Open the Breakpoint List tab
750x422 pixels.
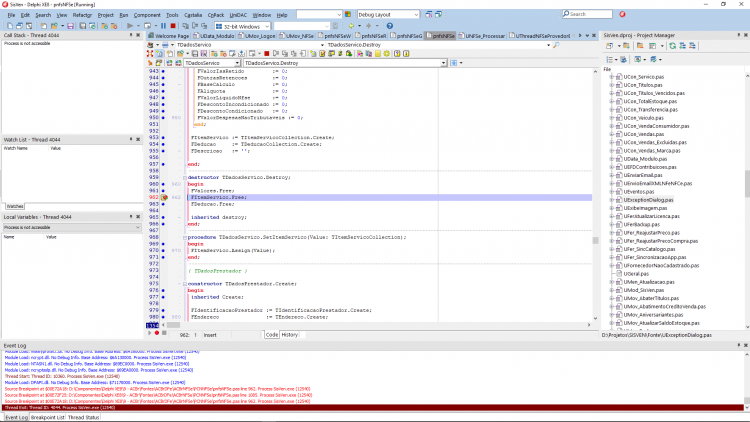(x=47, y=417)
